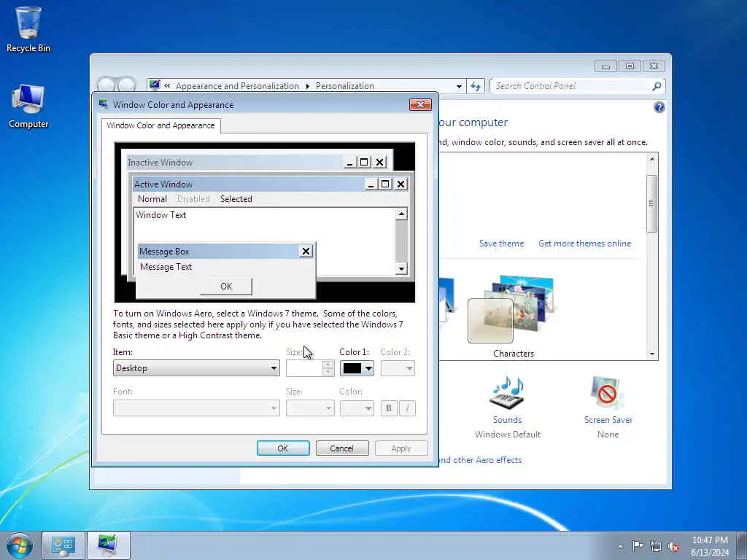Show hidden tray icons arrow

click(x=620, y=546)
